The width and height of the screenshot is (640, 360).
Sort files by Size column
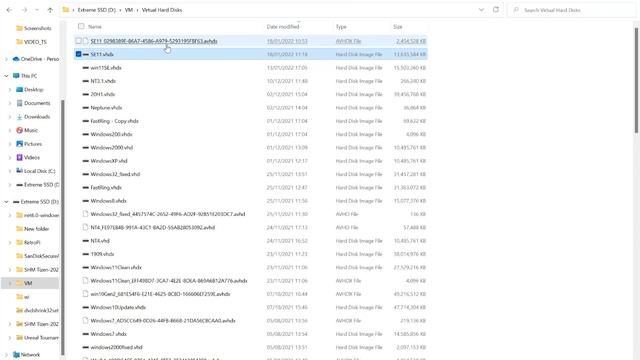click(398, 27)
